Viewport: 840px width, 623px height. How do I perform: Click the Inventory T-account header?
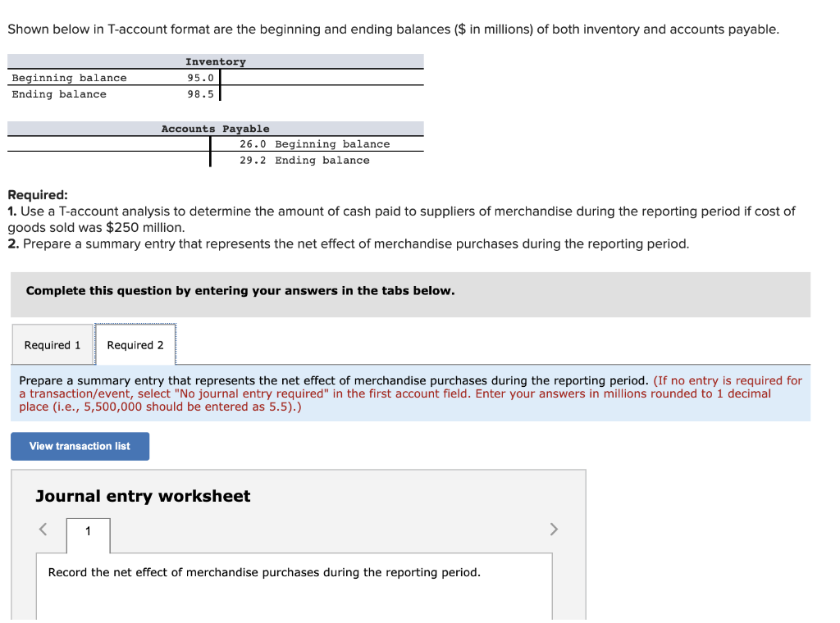click(215, 61)
